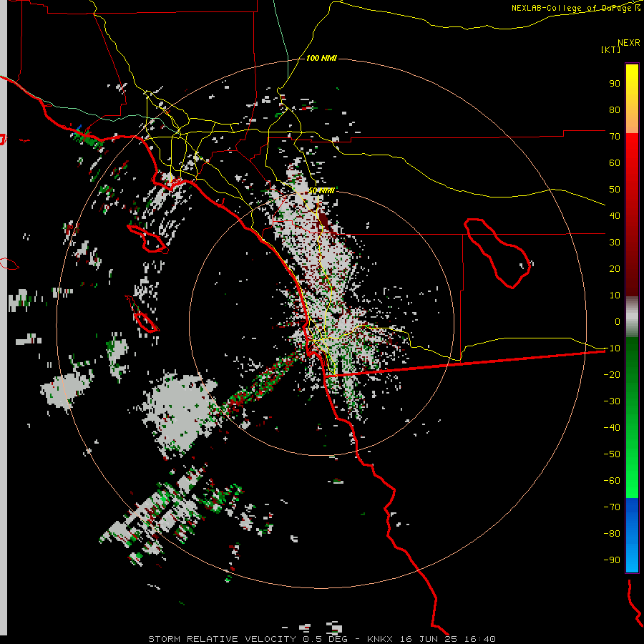This screenshot has height=644, width=644.
Task: Click the NEXLAB-College of DuPage credit text
Action: pos(575,8)
